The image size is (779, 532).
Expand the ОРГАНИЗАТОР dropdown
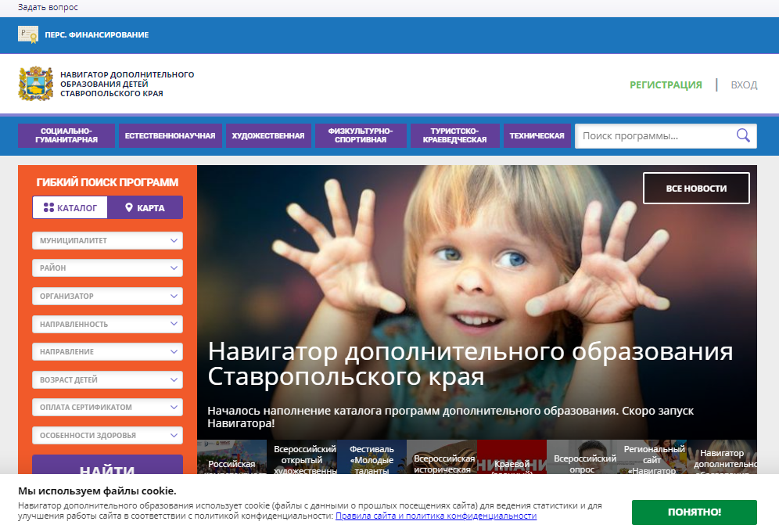107,297
